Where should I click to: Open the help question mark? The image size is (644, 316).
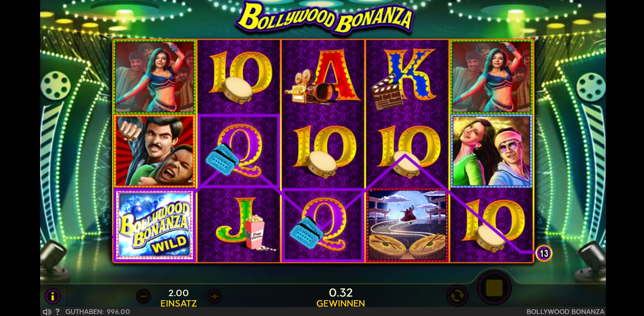(x=58, y=311)
